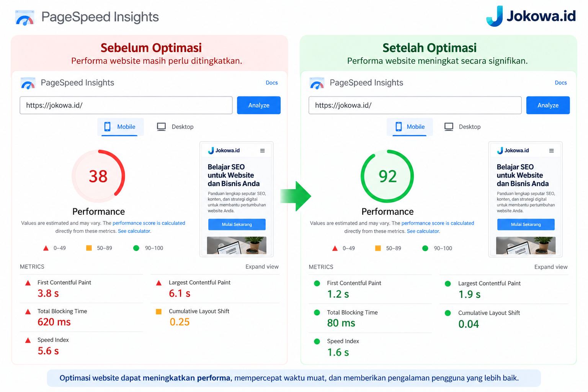This screenshot has height=392, width=588.
Task: Click the laptop photo in the Setelah panel's preview
Action: [526, 245]
